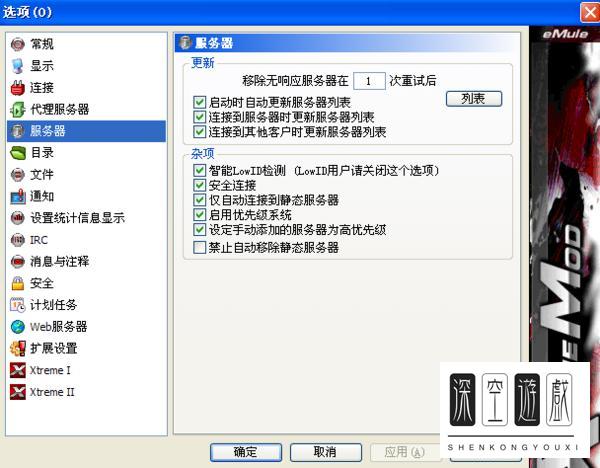The width and height of the screenshot is (600, 468).
Task: Click the Xtreme I red X icon
Action: [x=18, y=370]
